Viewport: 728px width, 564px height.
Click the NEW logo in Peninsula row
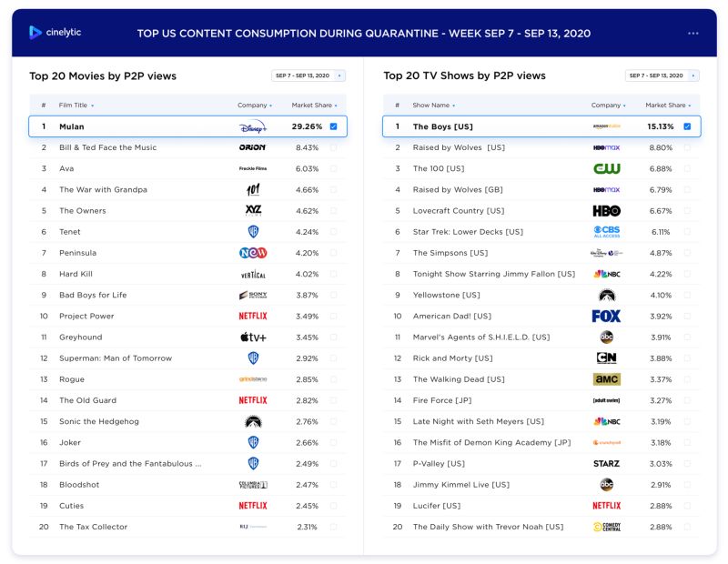pos(253,253)
